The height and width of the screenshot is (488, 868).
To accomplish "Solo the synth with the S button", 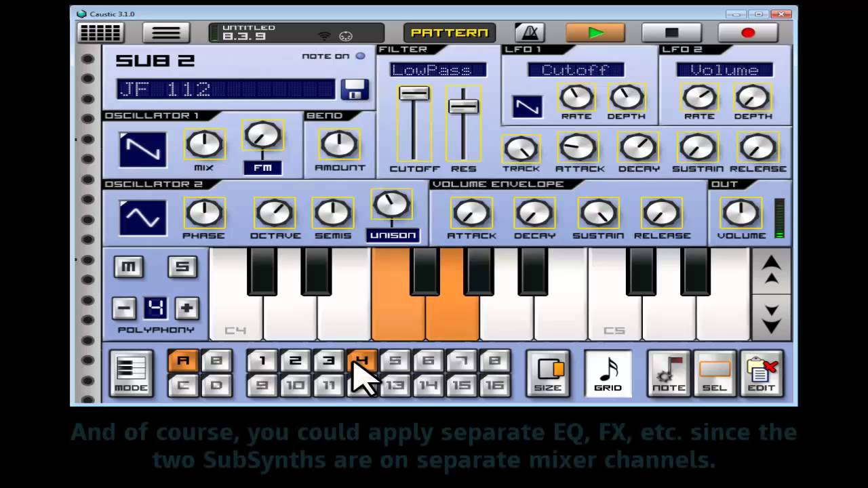I will 182,266.
